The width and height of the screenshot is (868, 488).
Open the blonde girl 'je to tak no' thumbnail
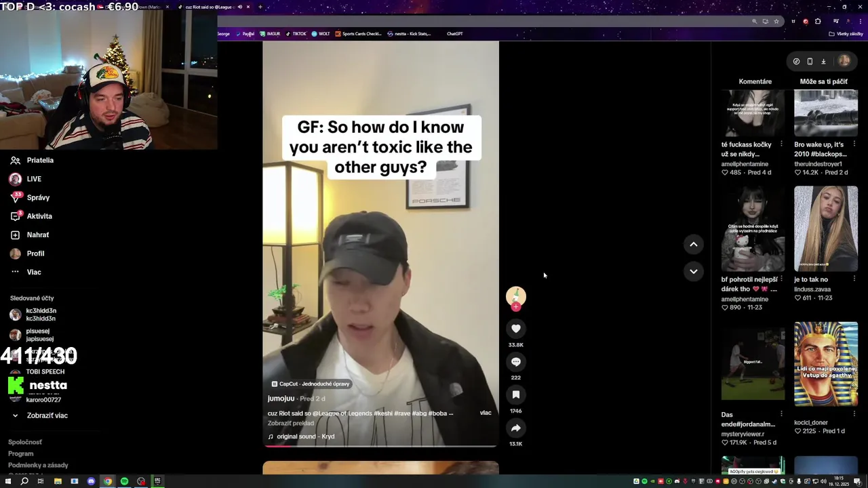825,229
